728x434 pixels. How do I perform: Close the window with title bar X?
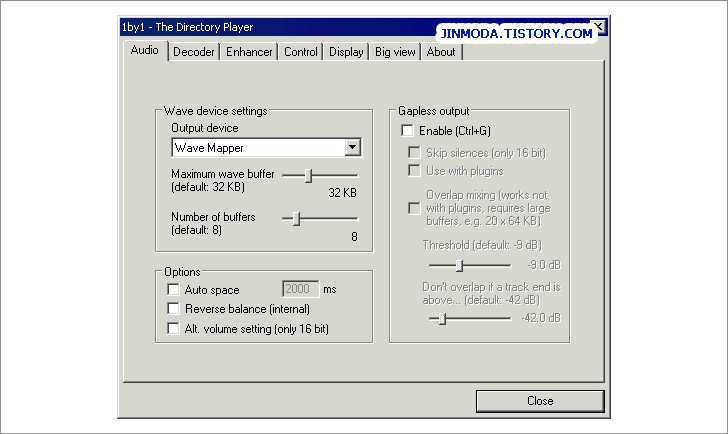click(x=599, y=27)
